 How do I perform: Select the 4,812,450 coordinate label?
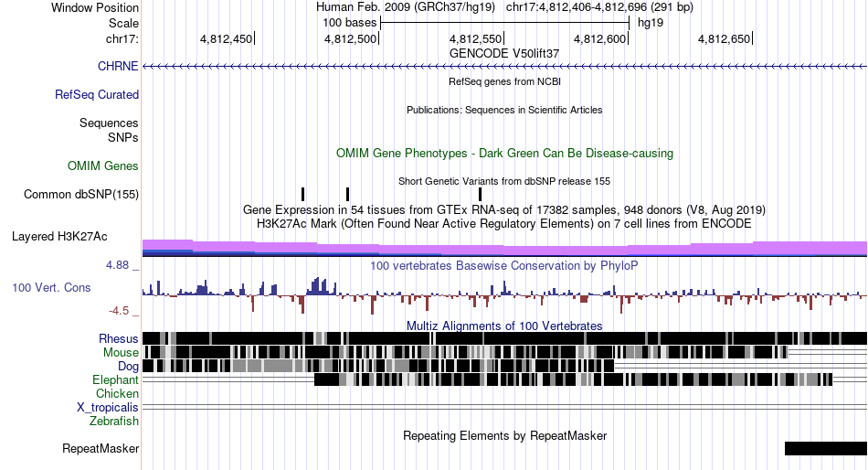(x=226, y=38)
